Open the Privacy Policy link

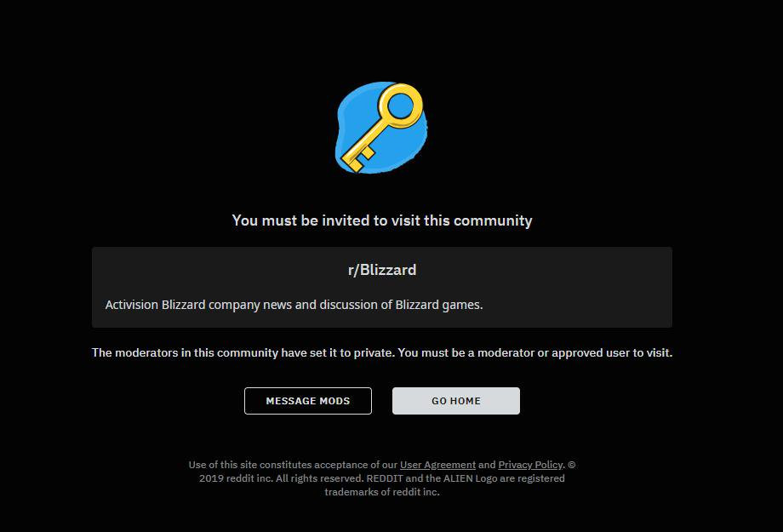pos(530,465)
